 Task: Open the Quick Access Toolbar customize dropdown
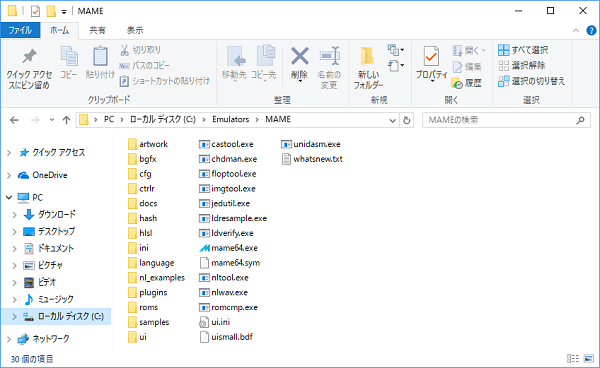[64, 12]
